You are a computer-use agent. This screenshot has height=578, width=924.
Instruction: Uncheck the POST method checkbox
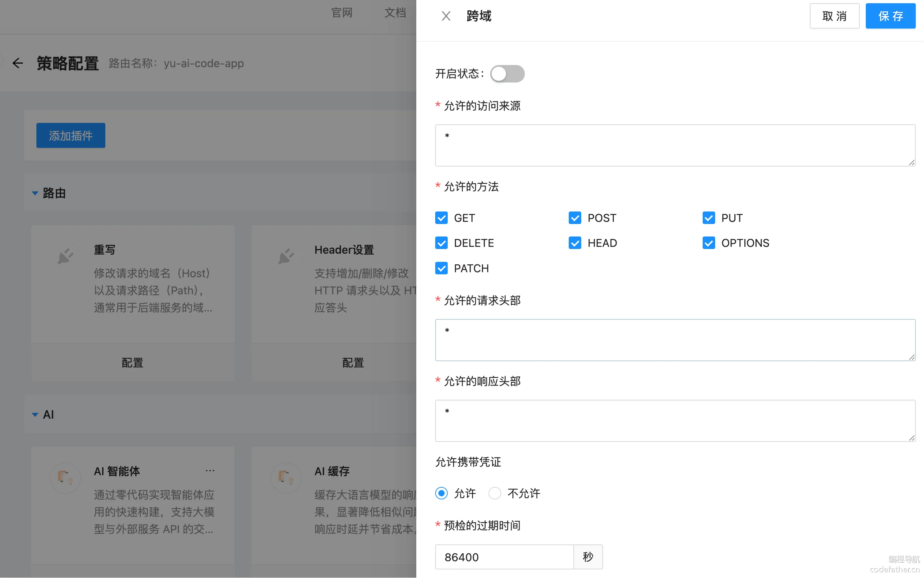(575, 218)
